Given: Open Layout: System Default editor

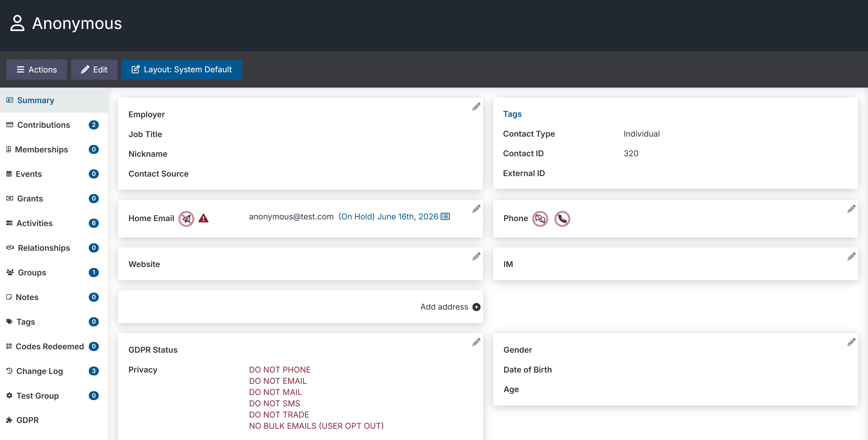Looking at the screenshot, I should tap(182, 69).
